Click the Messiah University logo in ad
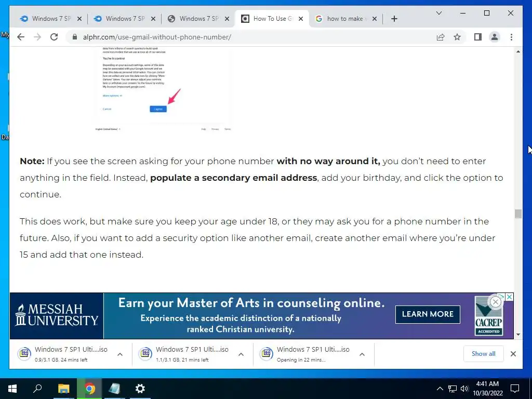This screenshot has height=399, width=532. [x=57, y=315]
